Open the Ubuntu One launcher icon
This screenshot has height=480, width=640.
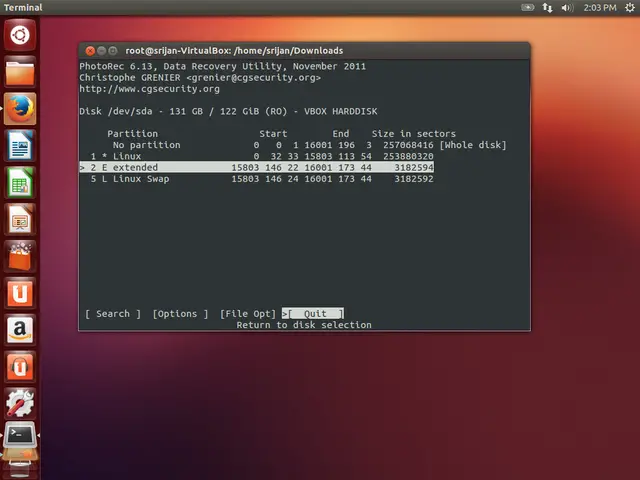click(x=20, y=293)
